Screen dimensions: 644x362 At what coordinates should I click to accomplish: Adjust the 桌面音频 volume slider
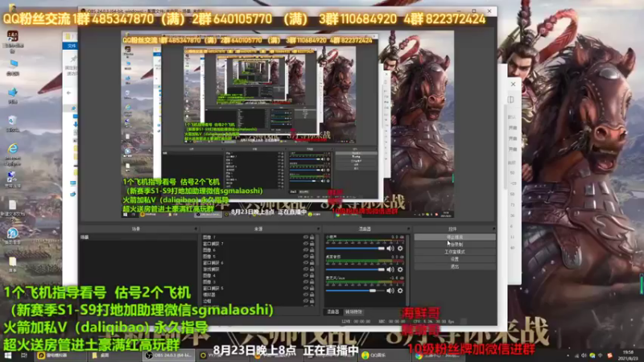click(x=355, y=269)
